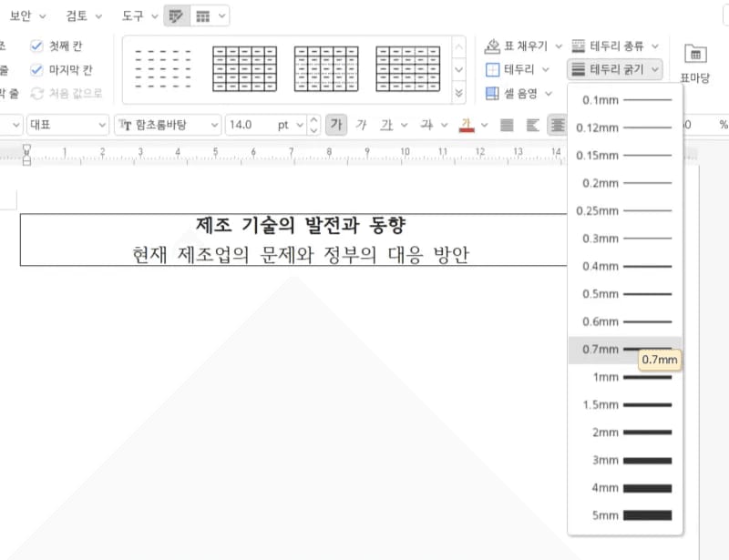Image resolution: width=729 pixels, height=560 pixels.
Task: Uncheck the 첫째 칸 checkbox
Action: point(37,46)
